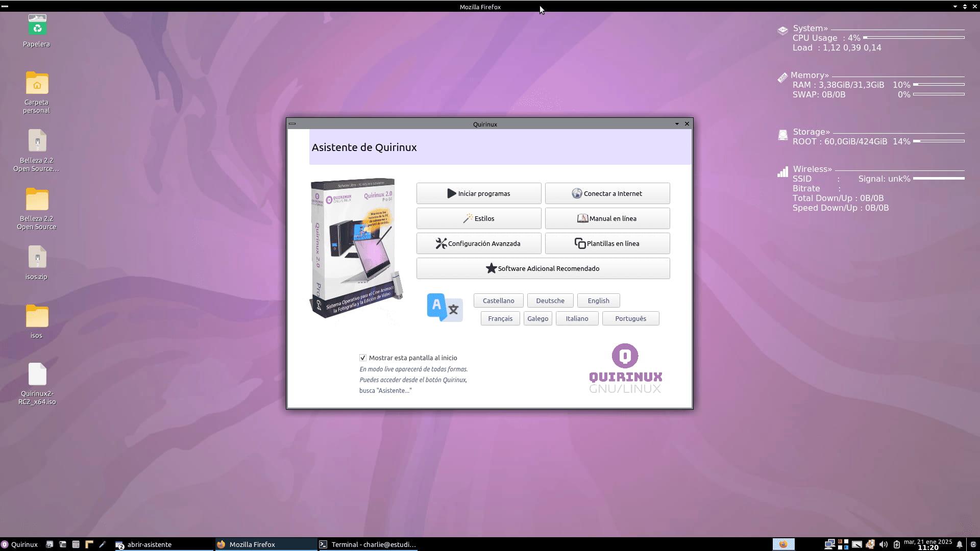Open the top panel window dropdown arrow
This screenshot has width=980, height=551.
tap(955, 7)
